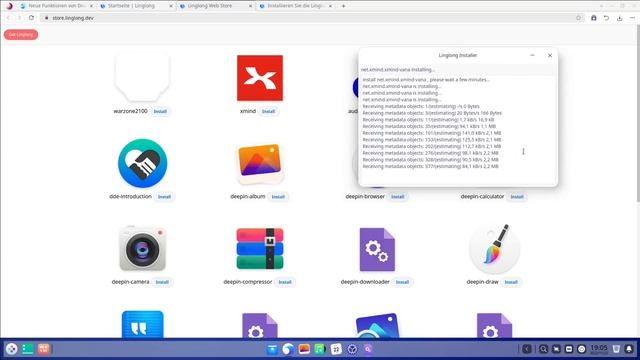Image resolution: width=640 pixels, height=360 pixels.
Task: Click the deepin-draw paintbrush icon
Action: (494, 249)
